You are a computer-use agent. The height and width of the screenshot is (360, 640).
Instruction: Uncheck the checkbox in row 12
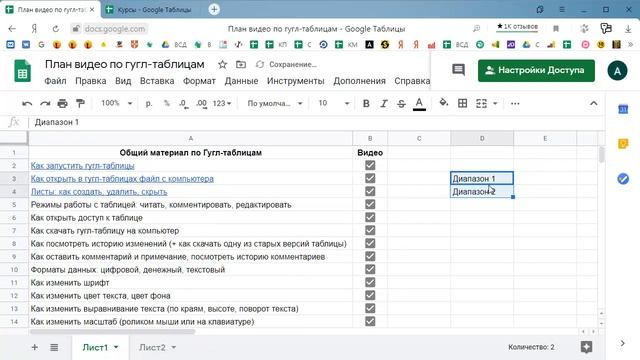[370, 296]
